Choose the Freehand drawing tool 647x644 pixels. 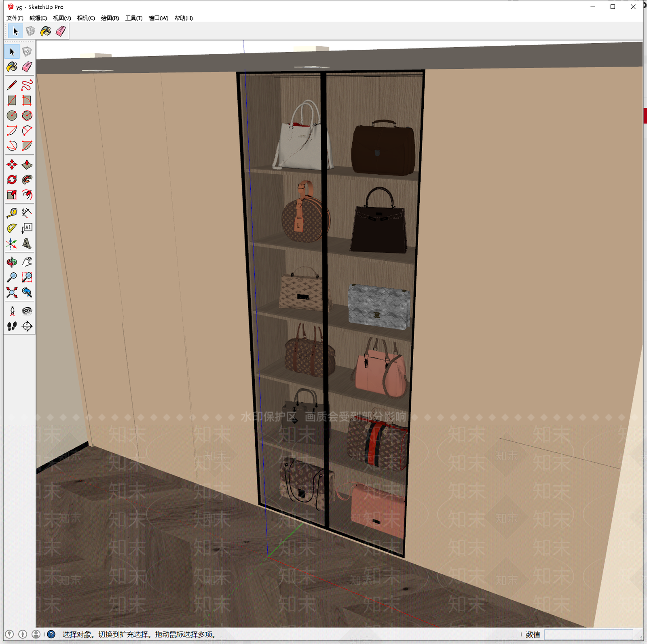[x=27, y=85]
